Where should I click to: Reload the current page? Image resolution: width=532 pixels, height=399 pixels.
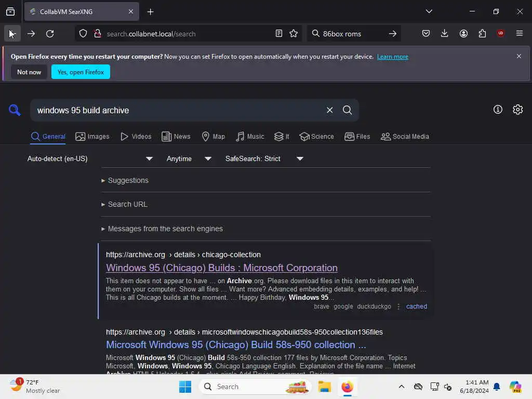[x=50, y=34]
